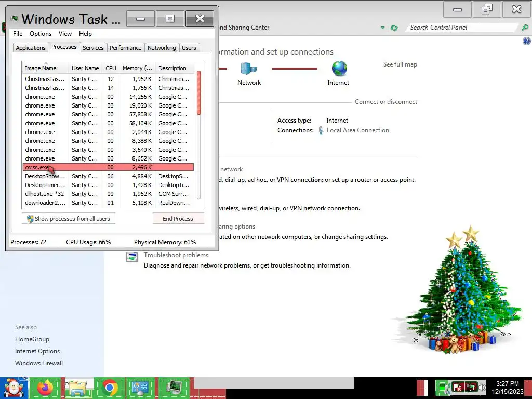Click in the Search Control Panel field
Screen dimensions: 532x399
(x=461, y=28)
